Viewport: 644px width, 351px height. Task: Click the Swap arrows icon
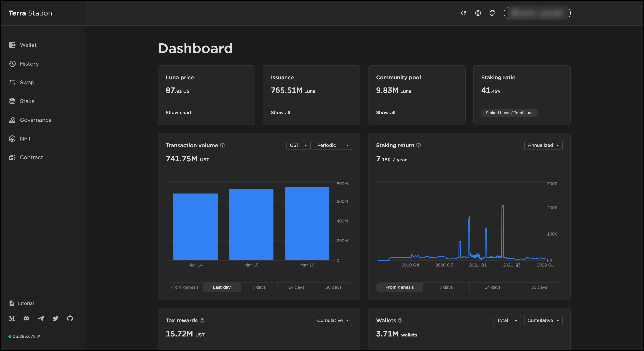12,82
